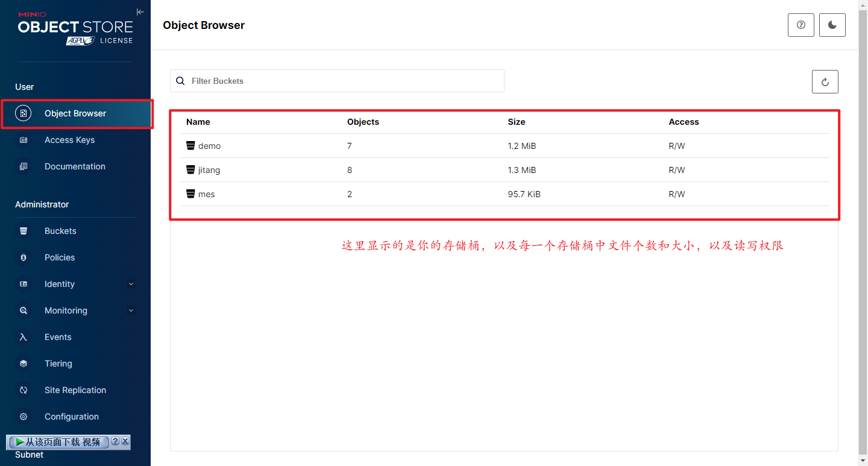868x466 pixels.
Task: Click the page scrollbar down arrow
Action: pyautogui.click(x=863, y=461)
